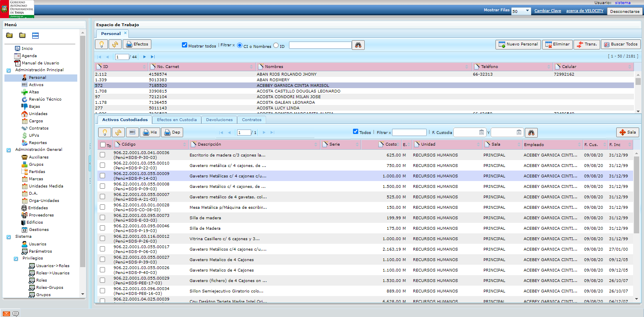Open Agenda in the menu tree

29,56
